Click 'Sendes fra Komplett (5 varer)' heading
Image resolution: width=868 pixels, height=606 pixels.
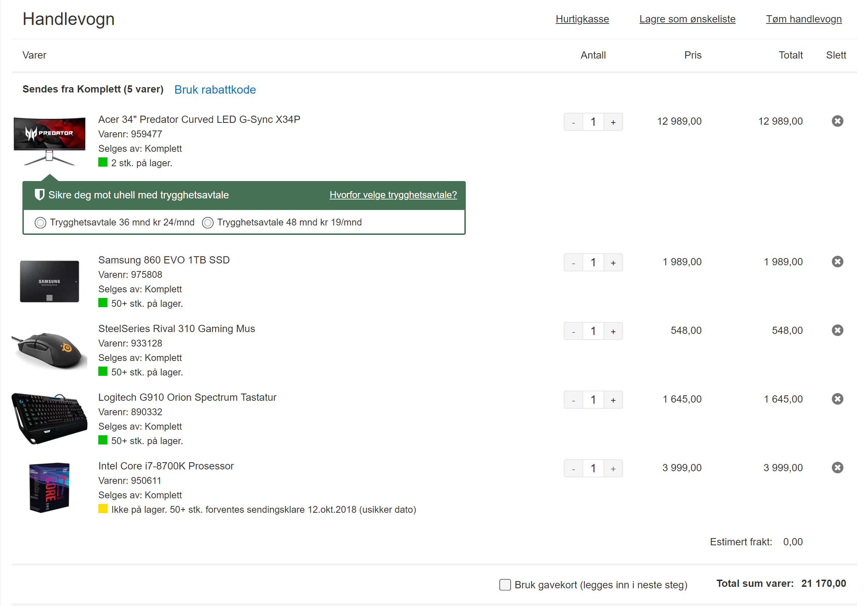93,89
